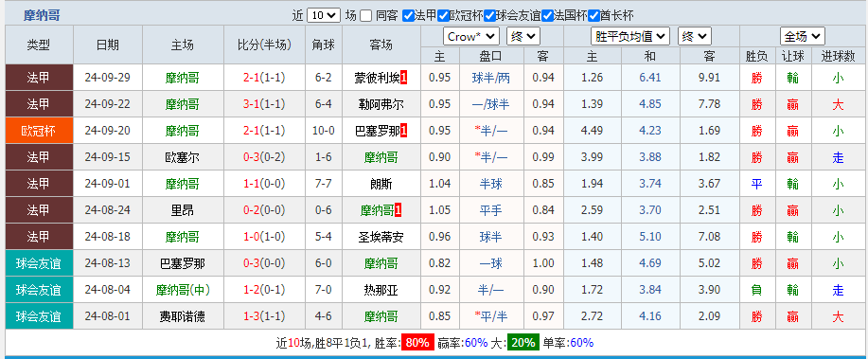Image resolution: width=868 pixels, height=359 pixels.
Task: Open the 终 dropdown beside 胜平负均值
Action: click(x=694, y=37)
